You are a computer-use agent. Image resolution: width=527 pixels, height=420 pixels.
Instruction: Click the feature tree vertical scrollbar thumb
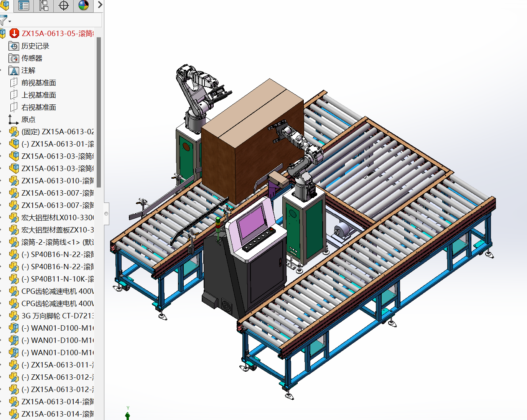click(x=99, y=112)
